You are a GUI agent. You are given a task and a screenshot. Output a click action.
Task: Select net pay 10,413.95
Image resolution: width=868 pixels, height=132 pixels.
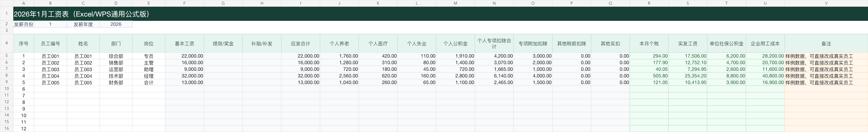tap(688, 82)
